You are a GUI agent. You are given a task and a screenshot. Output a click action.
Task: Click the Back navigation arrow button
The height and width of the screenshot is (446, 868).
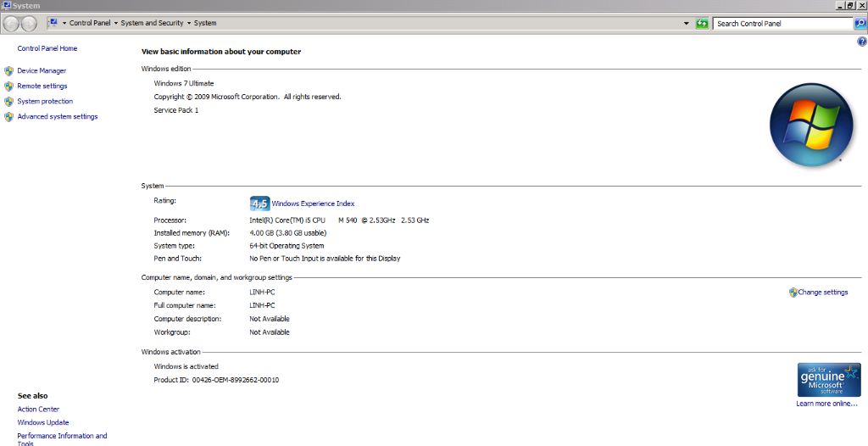[11, 23]
